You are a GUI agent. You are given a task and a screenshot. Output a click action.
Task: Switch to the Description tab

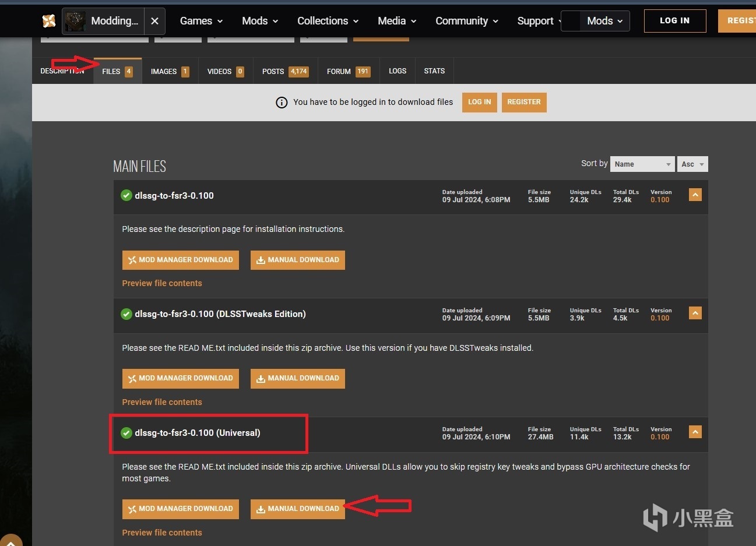pyautogui.click(x=62, y=71)
